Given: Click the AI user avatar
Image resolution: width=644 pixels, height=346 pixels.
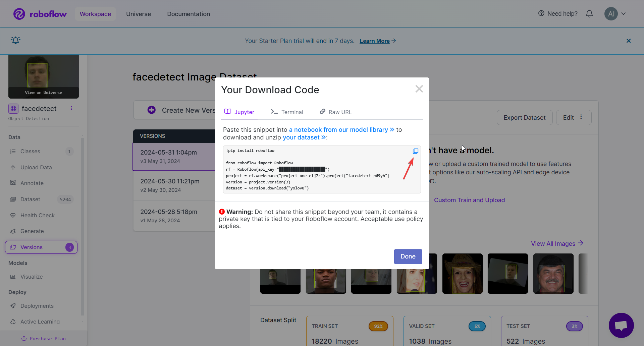Looking at the screenshot, I should click(611, 14).
